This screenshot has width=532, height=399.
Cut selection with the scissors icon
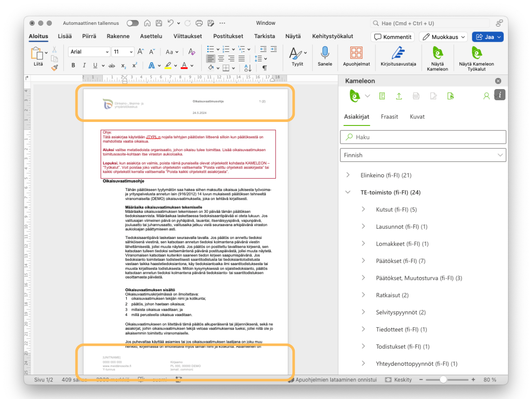[x=55, y=50]
